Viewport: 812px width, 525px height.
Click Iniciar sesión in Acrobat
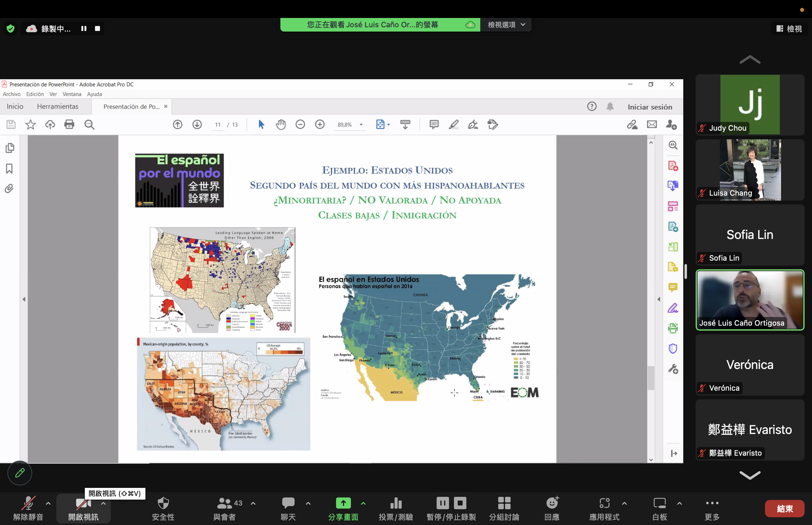pos(650,107)
